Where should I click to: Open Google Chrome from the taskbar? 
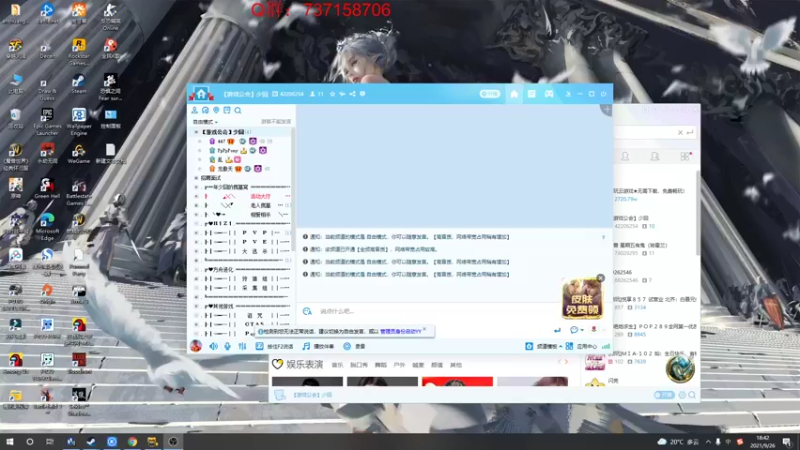[x=132, y=441]
